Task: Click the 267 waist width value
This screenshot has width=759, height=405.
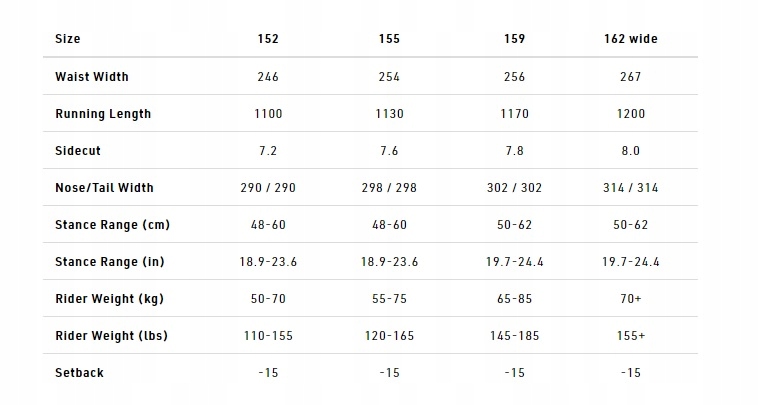Action: click(x=630, y=76)
